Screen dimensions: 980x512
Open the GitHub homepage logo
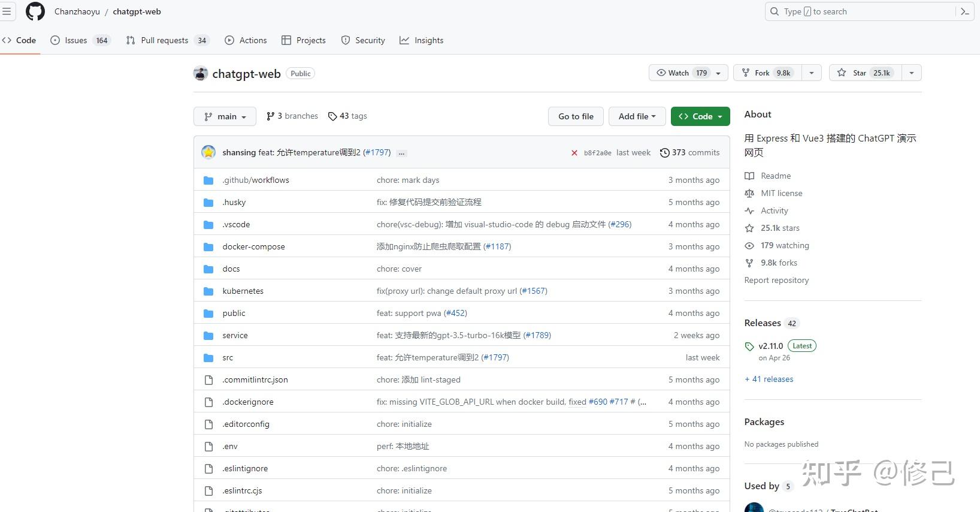pos(35,11)
